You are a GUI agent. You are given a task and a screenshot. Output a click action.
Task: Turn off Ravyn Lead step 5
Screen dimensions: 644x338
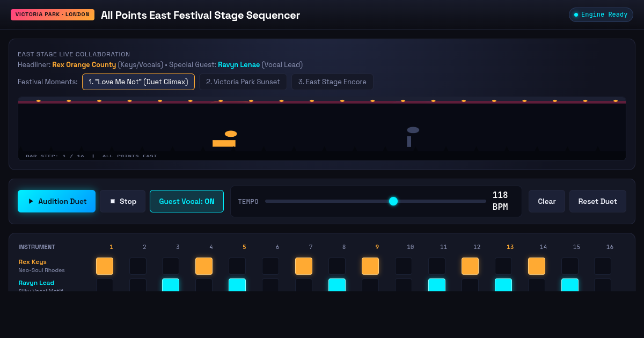click(x=237, y=285)
